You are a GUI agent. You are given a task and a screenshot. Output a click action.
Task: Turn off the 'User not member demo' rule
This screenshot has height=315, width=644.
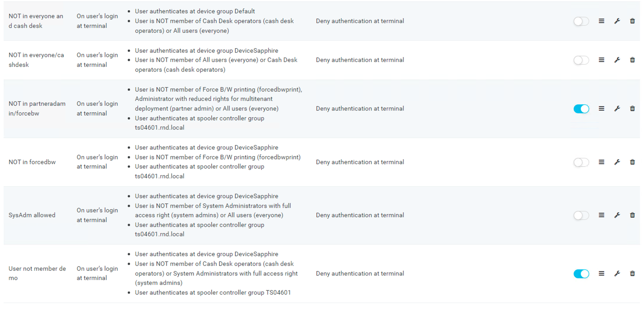tap(581, 274)
